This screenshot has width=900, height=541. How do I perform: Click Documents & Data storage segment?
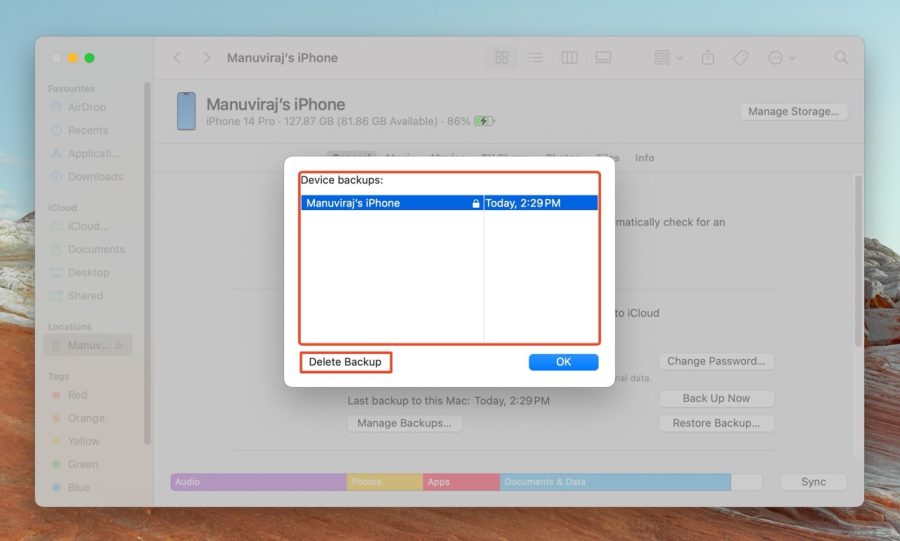pyautogui.click(x=615, y=482)
